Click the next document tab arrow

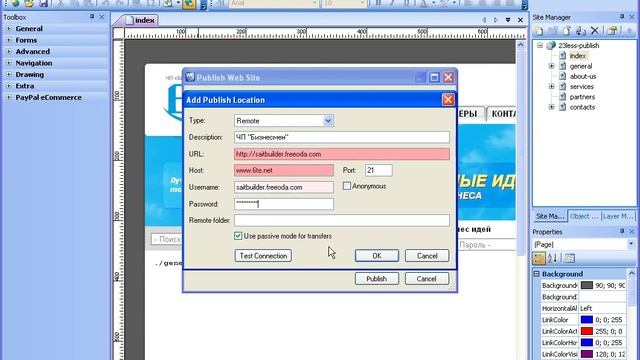496,20
